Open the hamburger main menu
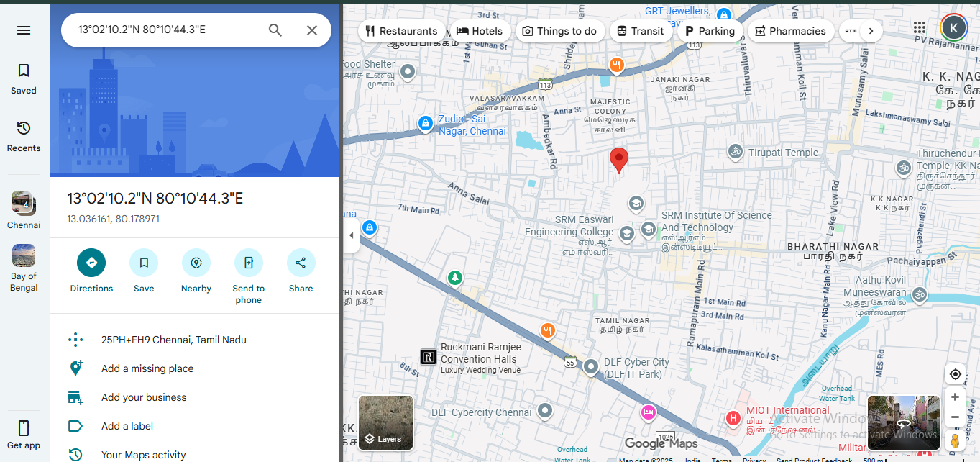980x462 pixels. [x=24, y=30]
